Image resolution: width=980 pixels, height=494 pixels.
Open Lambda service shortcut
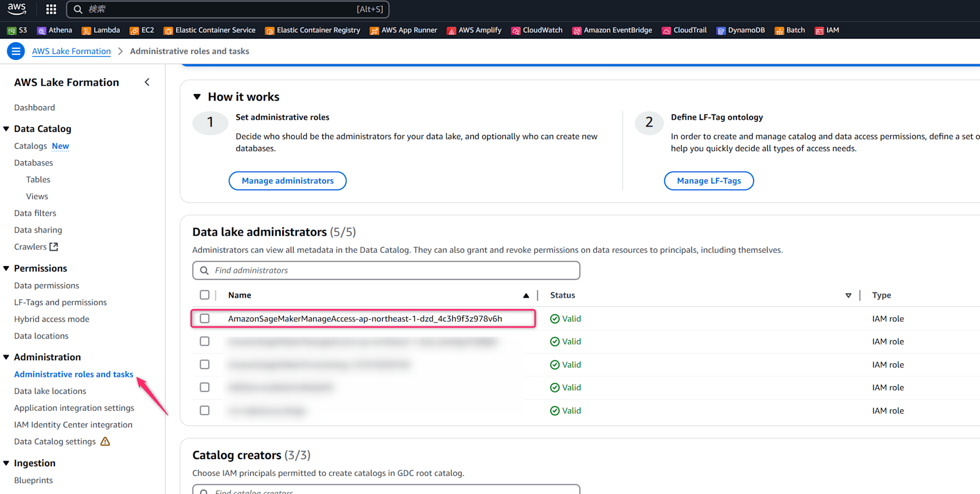pos(101,30)
